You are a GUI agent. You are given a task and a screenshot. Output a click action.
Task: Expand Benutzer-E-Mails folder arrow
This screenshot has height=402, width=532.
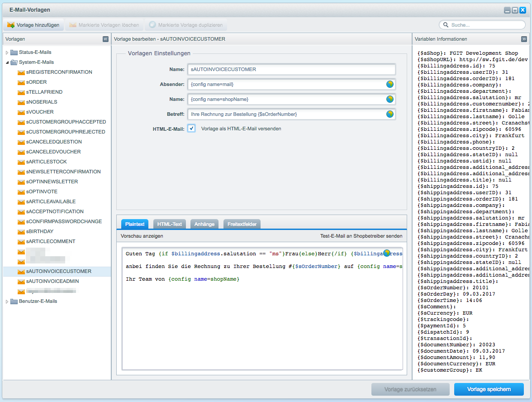[7, 301]
